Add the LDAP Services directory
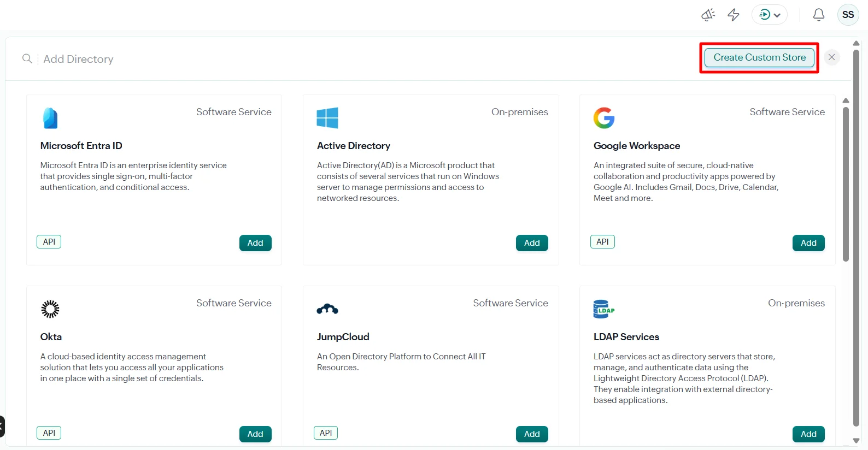This screenshot has width=868, height=450. [808, 434]
